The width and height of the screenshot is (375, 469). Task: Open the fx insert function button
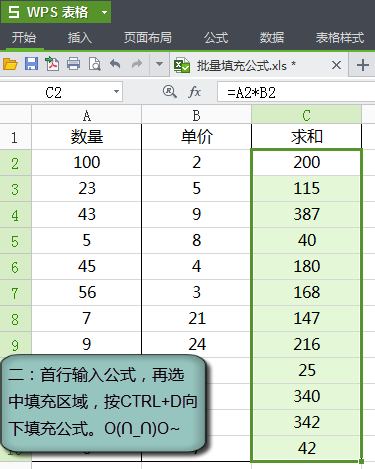(x=194, y=92)
